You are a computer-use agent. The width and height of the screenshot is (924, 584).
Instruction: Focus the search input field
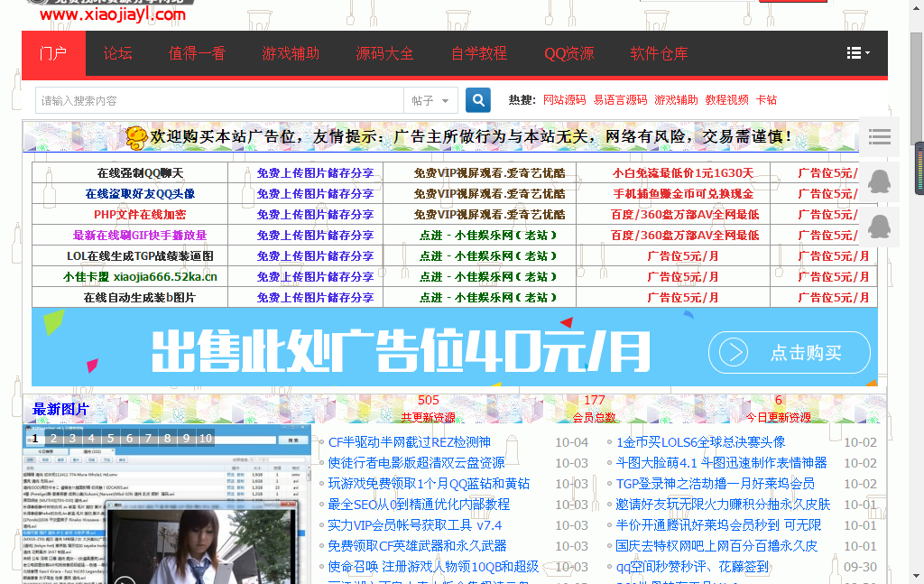tap(219, 101)
